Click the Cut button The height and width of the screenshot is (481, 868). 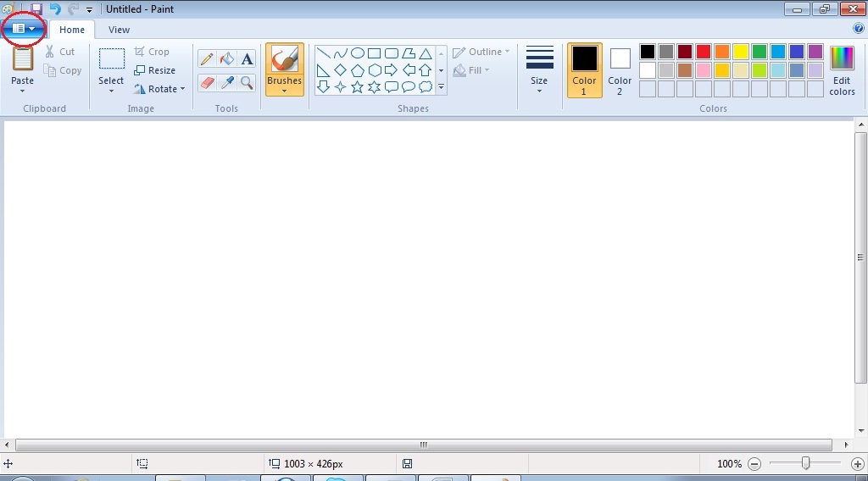click(x=60, y=52)
